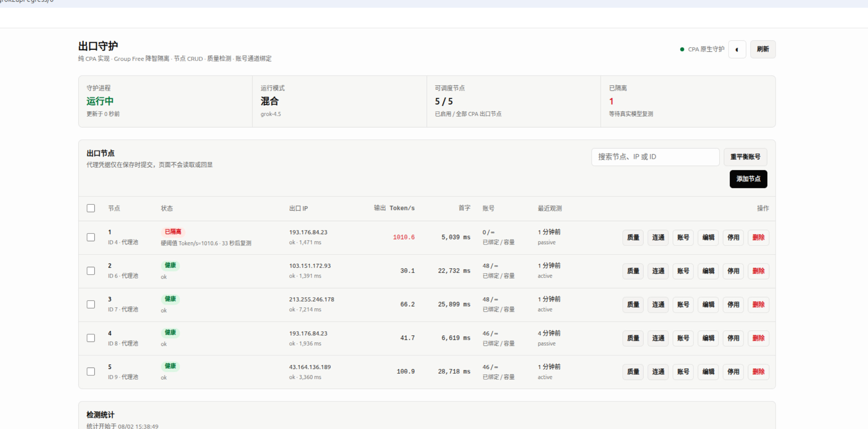The width and height of the screenshot is (868, 429).
Task: Check the box for node 5 (ID 9)
Action: coord(91,372)
